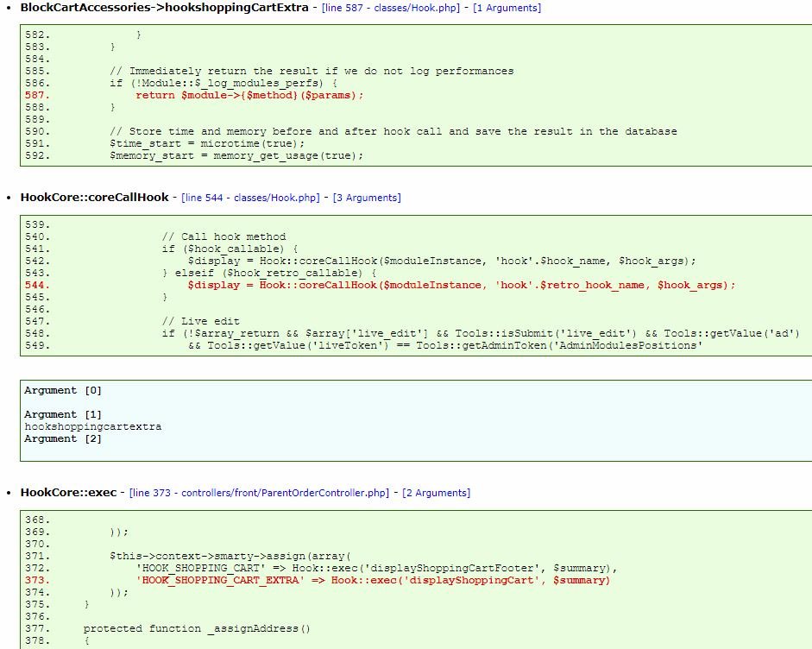The height and width of the screenshot is (649, 812).
Task: Click the elseif ($hook_retro_callable) line
Action: coord(269,273)
